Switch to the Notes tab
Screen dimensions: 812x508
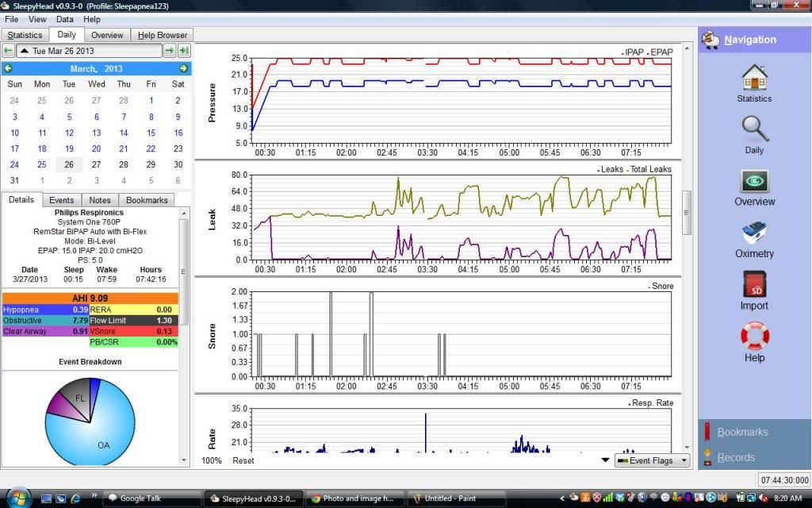click(x=100, y=200)
